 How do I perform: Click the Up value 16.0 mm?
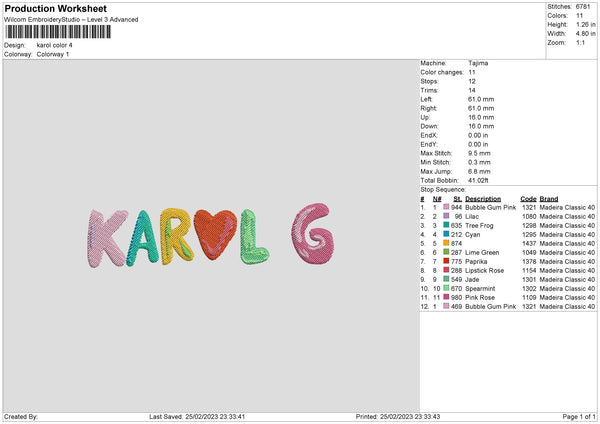coord(481,117)
